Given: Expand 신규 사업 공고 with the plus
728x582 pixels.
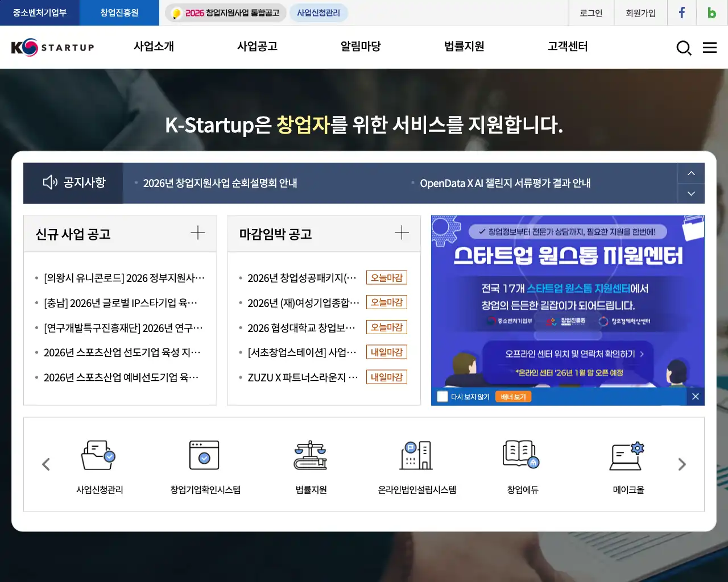Looking at the screenshot, I should click(x=198, y=232).
